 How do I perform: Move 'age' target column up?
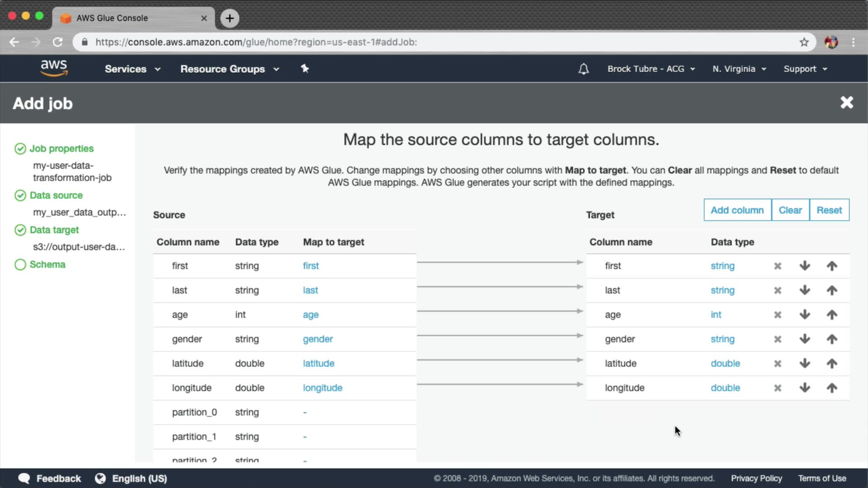(x=832, y=315)
